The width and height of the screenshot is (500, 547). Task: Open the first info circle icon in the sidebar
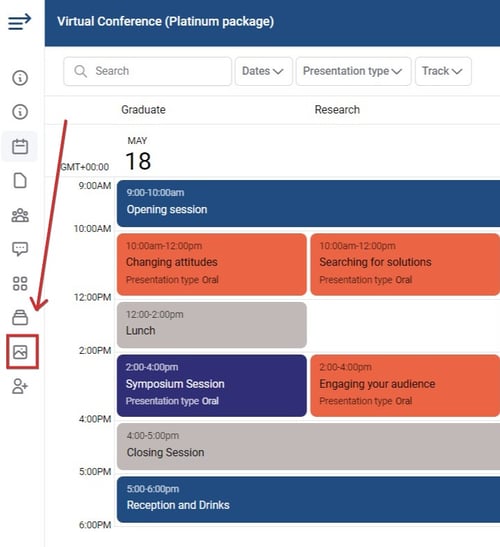(x=20, y=77)
